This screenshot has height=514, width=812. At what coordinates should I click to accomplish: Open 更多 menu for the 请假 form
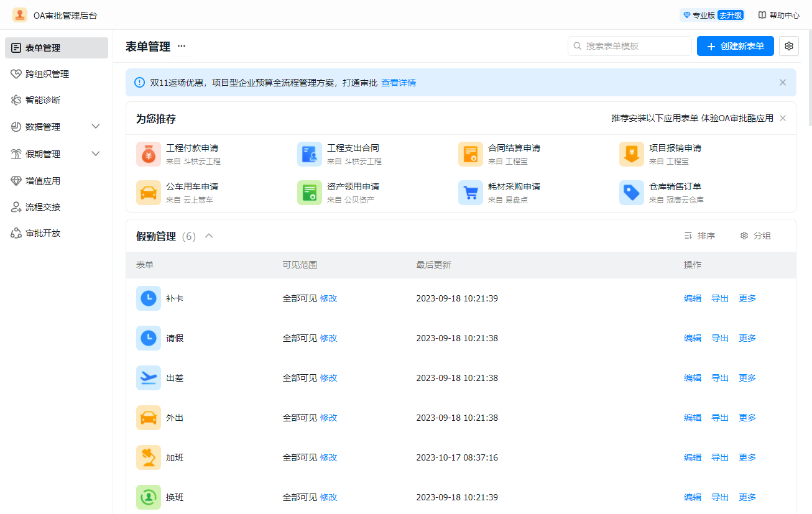(747, 338)
